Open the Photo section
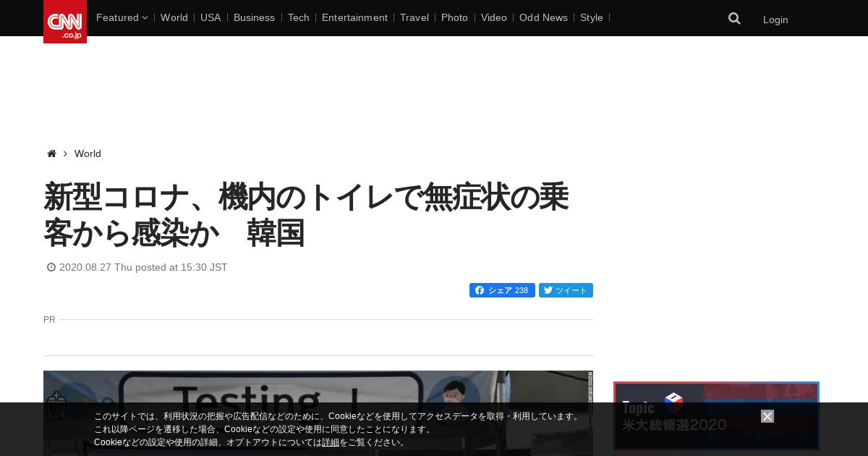868x456 pixels. coord(454,17)
